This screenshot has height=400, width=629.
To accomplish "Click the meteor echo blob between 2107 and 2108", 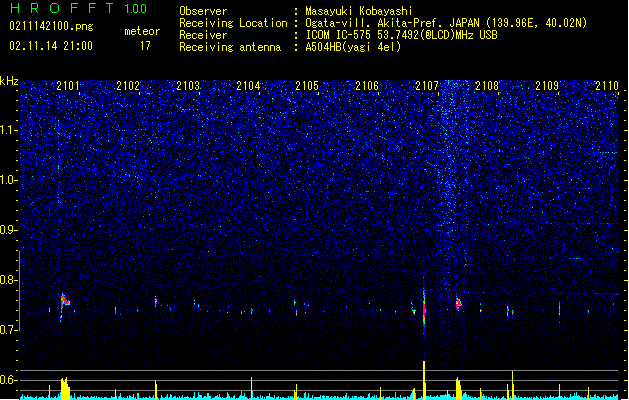I will (459, 303).
